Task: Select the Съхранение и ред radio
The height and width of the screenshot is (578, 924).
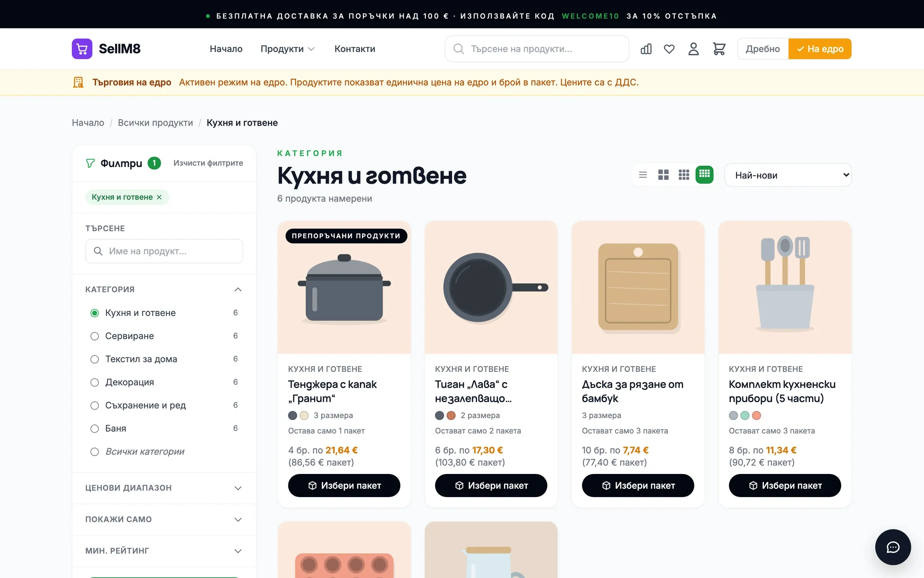Action: point(95,405)
